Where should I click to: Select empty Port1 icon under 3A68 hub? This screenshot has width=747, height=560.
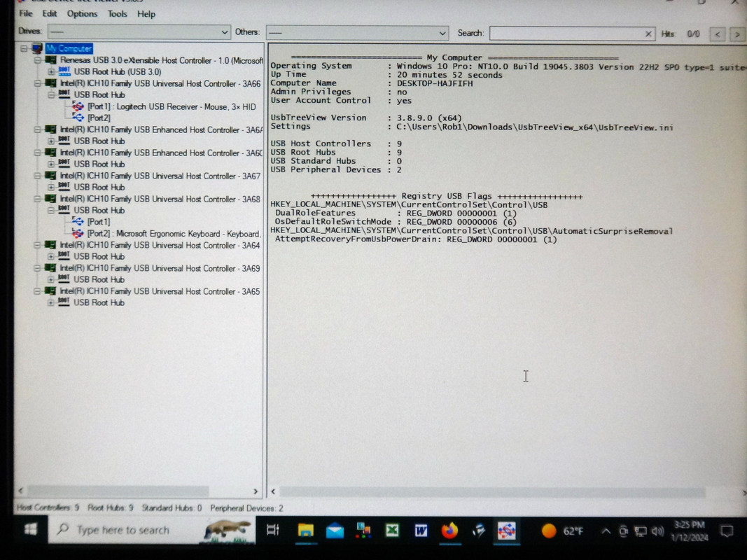pos(78,221)
